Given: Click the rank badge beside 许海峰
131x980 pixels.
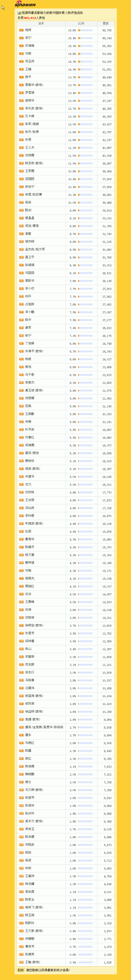Looking at the screenshot, I should coord(21,46).
